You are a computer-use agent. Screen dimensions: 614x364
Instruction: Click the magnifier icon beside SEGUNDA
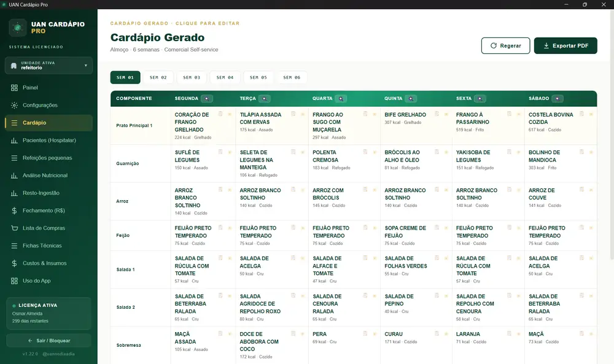pos(207,99)
